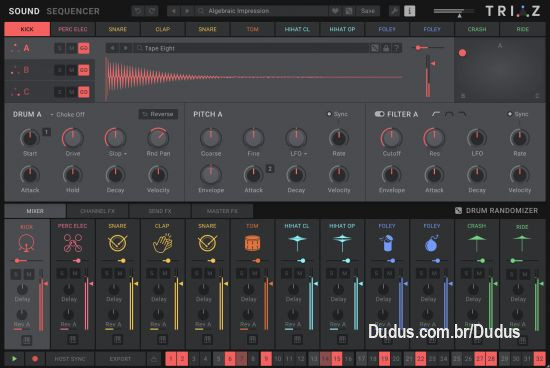
Task: Save the preset with the Save button
Action: 368,11
